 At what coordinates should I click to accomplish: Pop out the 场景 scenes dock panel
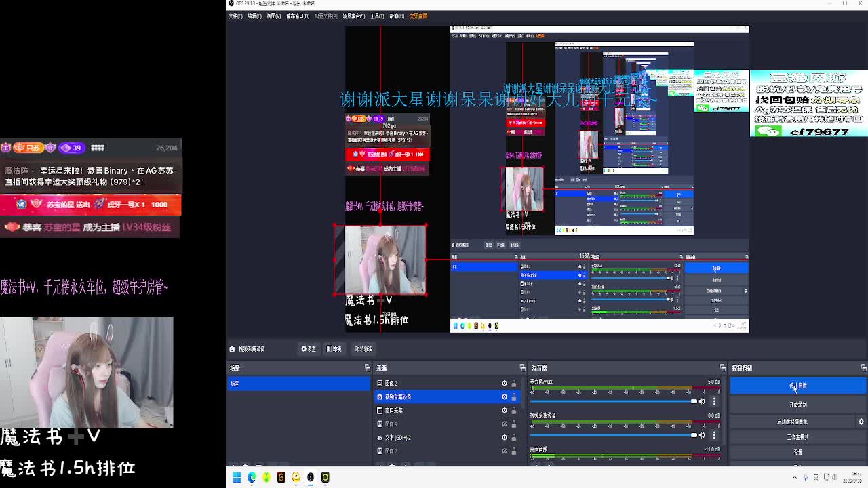(368, 368)
